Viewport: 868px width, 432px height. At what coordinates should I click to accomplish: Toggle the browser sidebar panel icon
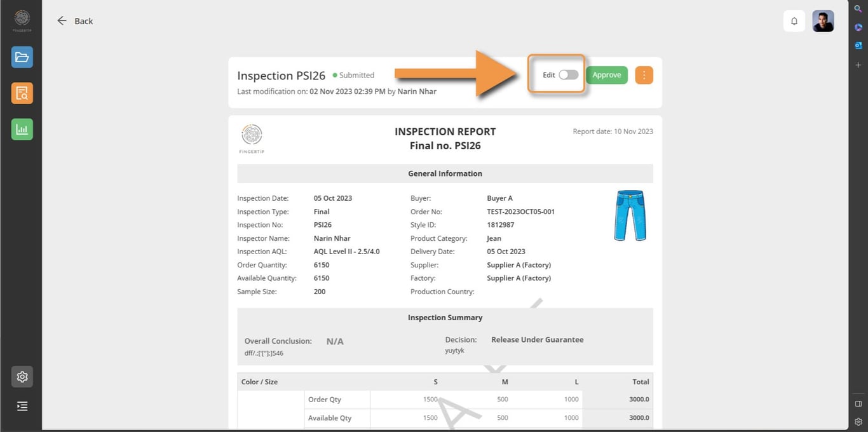coord(858,403)
